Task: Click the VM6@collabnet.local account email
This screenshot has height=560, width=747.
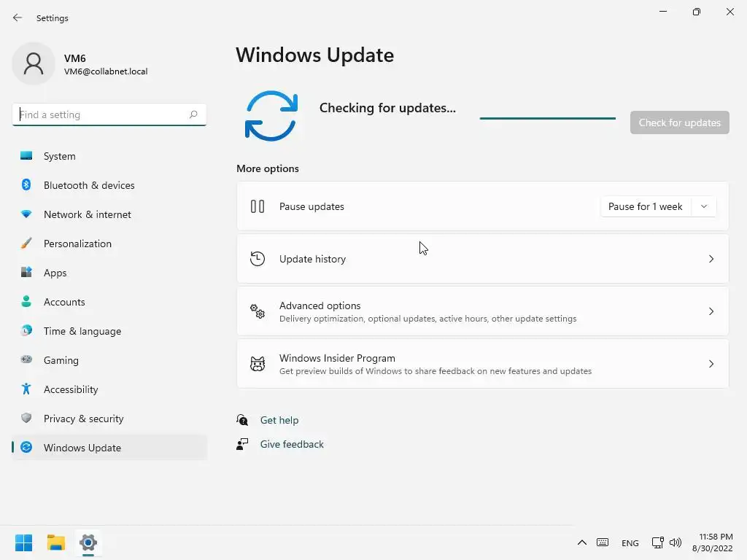Action: (106, 71)
